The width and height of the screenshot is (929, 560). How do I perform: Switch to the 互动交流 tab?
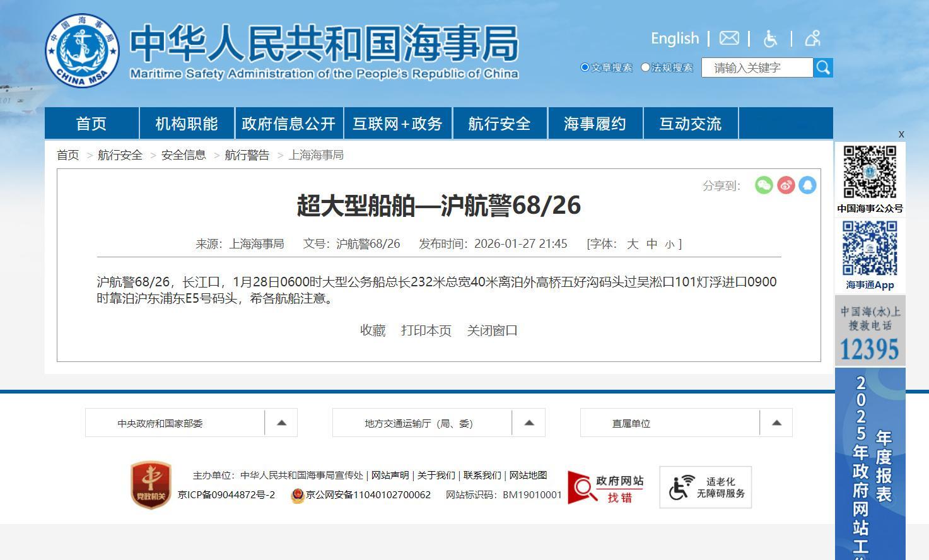[691, 123]
